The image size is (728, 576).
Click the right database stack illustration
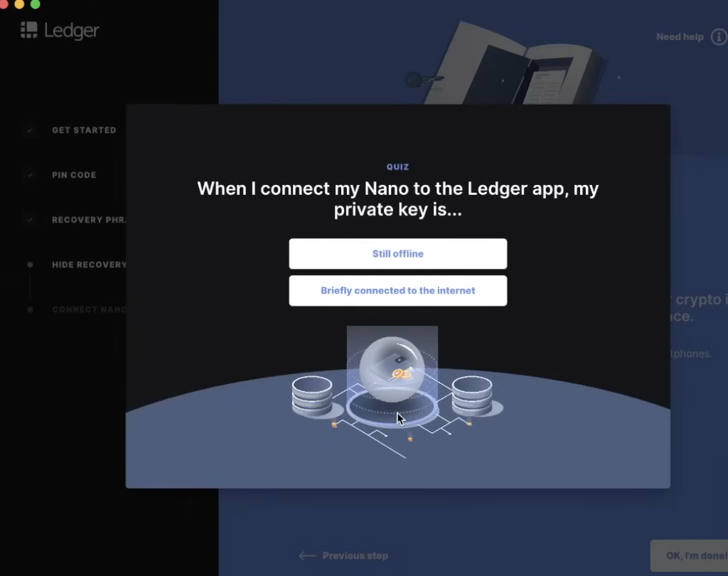click(472, 396)
